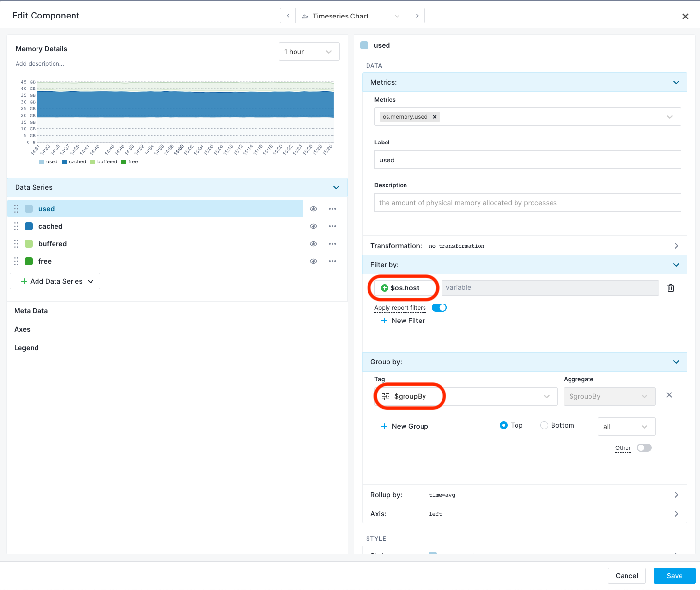Viewport: 700px width, 590px height.
Task: Click Add description text under title
Action: click(39, 64)
